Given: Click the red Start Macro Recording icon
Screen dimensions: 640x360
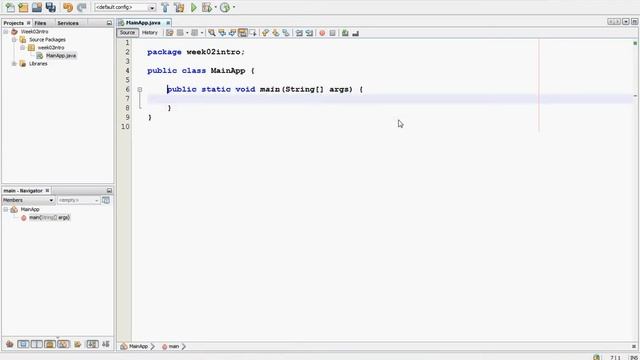Looking at the screenshot, I should tap(322, 33).
